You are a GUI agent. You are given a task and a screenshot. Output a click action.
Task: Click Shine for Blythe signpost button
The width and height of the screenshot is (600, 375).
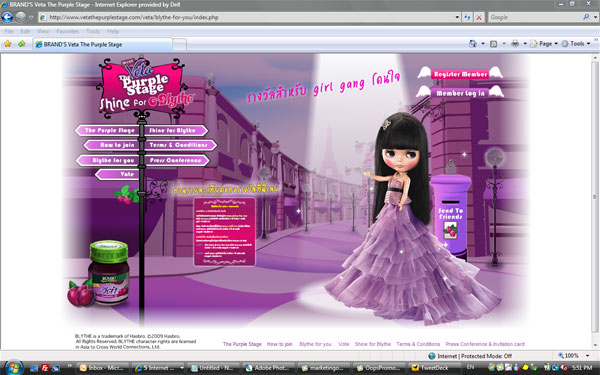[x=176, y=130]
